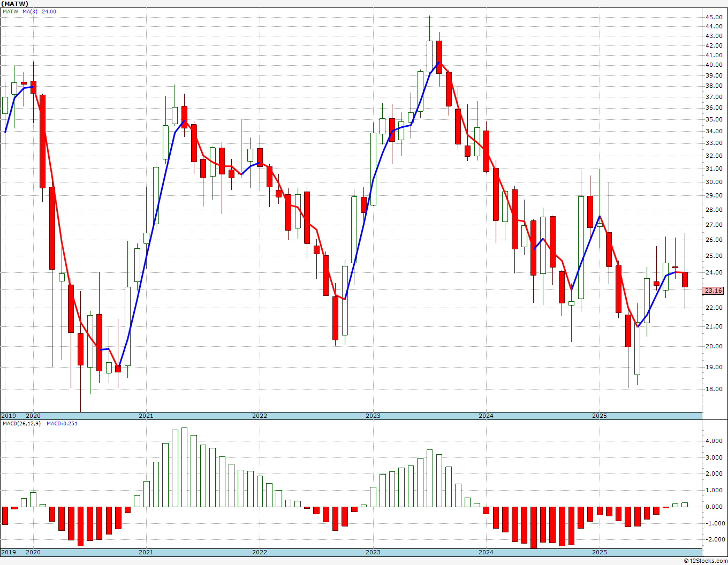The width and height of the screenshot is (728, 565).
Task: Click the 33.00 price axis label
Action: click(x=713, y=143)
